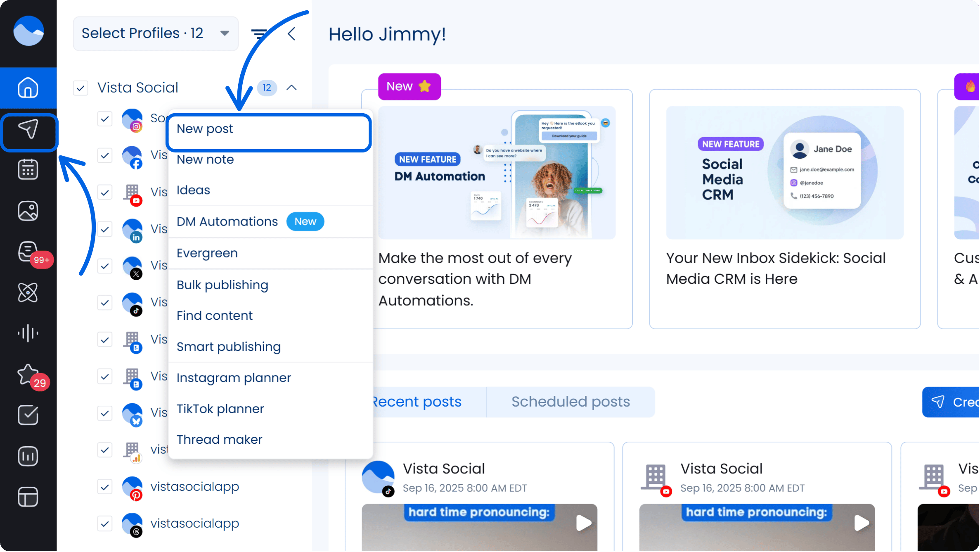Open Thread maker from the menu
Image resolution: width=980 pixels, height=552 pixels.
[271, 440]
